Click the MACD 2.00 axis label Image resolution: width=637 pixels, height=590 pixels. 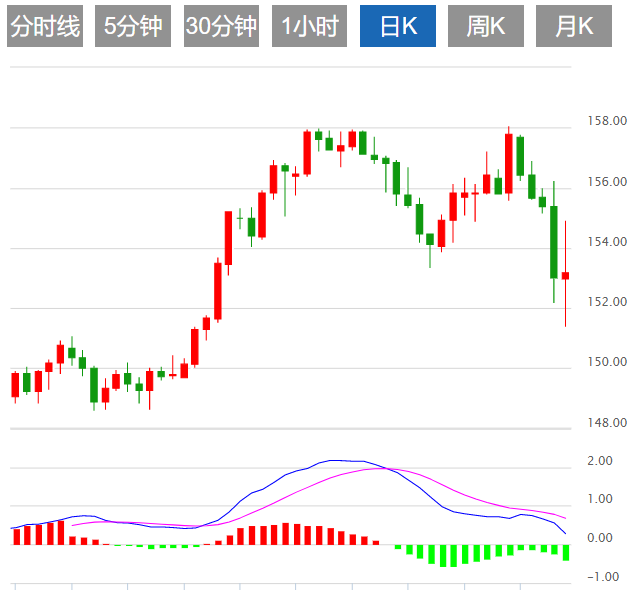[600, 461]
